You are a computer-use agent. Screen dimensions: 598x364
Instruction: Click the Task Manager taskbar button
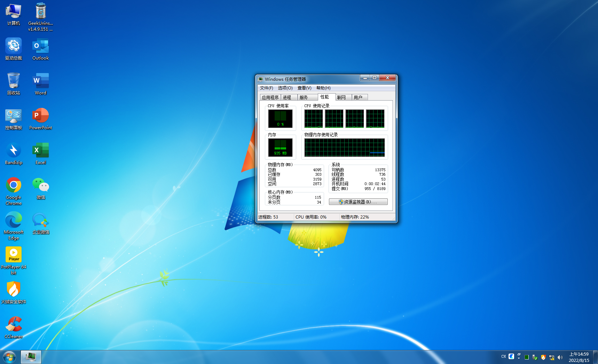click(x=31, y=357)
